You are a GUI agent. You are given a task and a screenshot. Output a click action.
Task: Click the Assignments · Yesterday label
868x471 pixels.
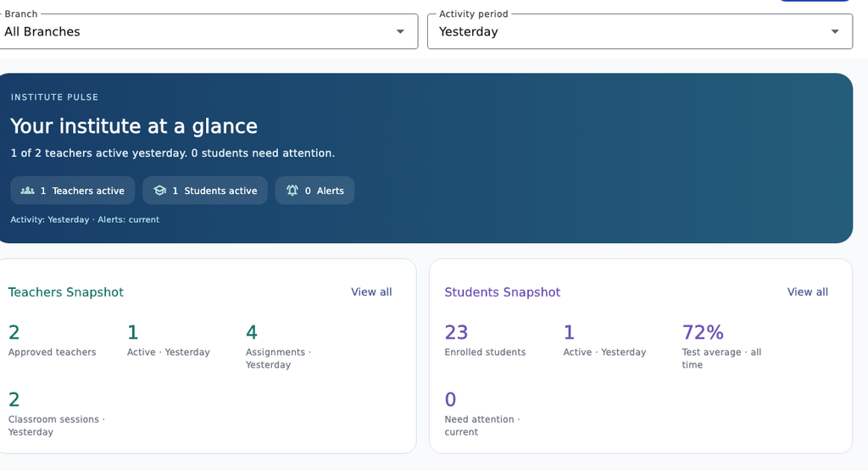click(x=278, y=358)
